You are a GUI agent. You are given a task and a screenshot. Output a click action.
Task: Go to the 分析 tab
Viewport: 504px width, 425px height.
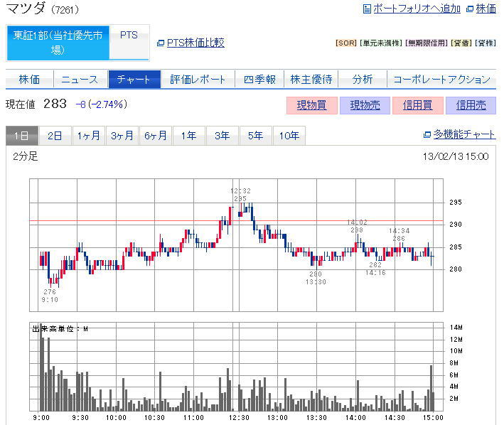pyautogui.click(x=362, y=80)
